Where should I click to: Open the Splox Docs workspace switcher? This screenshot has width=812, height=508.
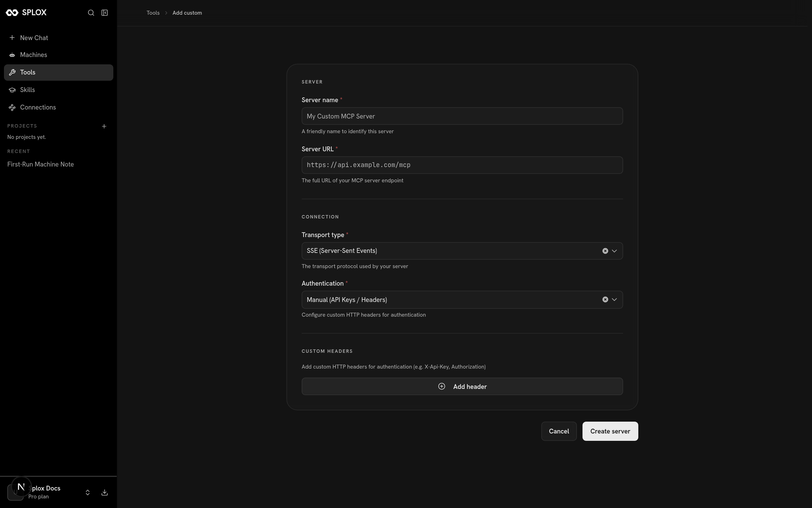click(88, 492)
